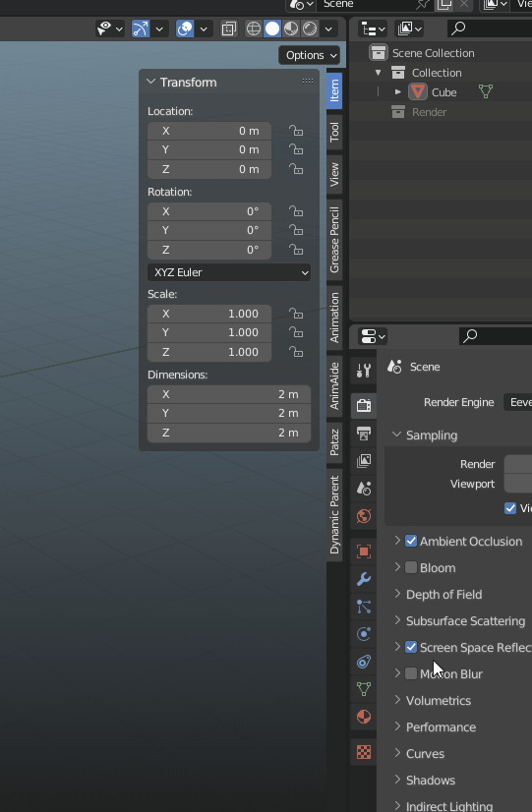
Task: Open the shading options dropdown arrow
Action: [x=328, y=29]
